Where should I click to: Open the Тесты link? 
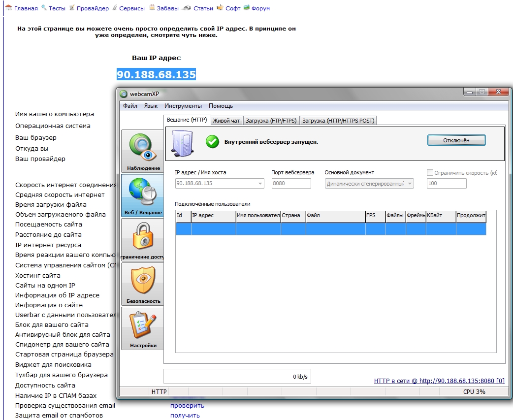pyautogui.click(x=57, y=8)
